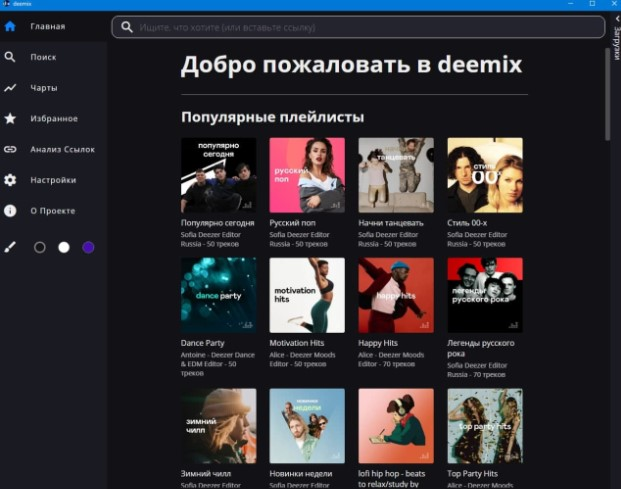Click the Избранное star icon

[x=10, y=119]
